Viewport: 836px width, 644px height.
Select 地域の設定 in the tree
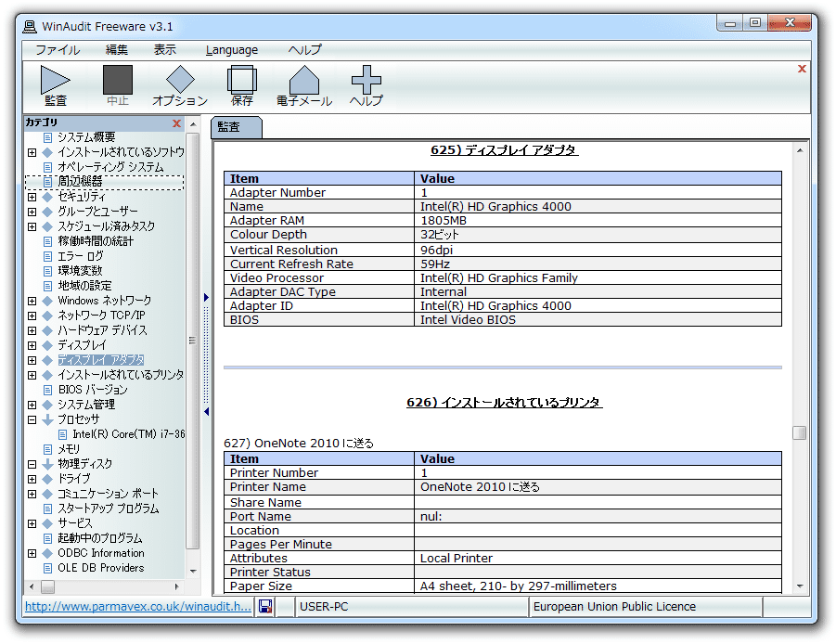[84, 286]
